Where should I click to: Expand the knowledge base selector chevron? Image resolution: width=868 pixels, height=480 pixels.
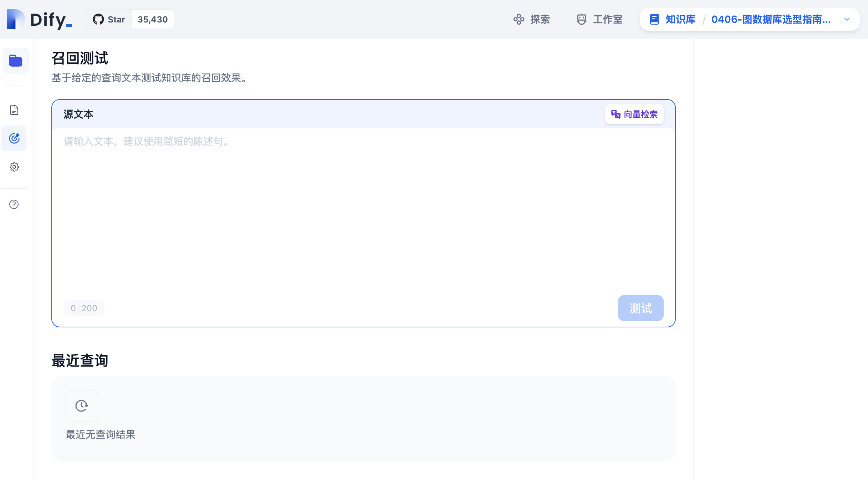[847, 19]
